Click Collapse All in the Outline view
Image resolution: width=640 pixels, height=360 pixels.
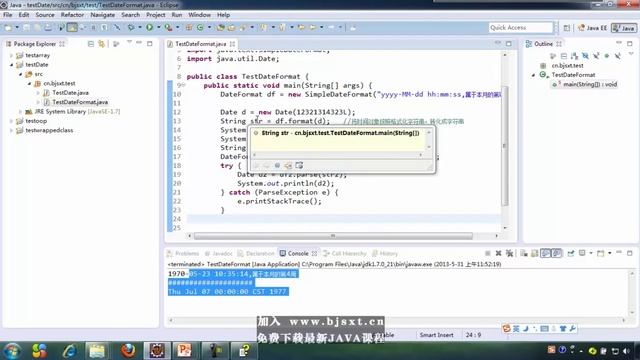[x=564, y=56]
